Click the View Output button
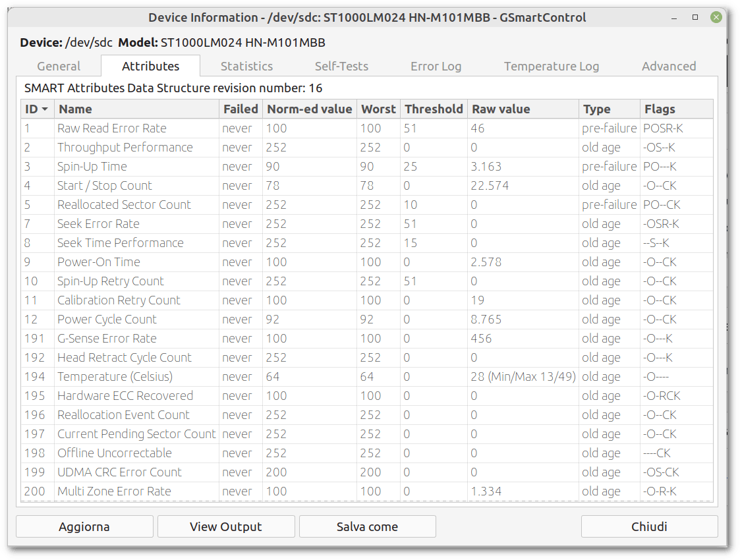740x560 pixels. point(226,526)
